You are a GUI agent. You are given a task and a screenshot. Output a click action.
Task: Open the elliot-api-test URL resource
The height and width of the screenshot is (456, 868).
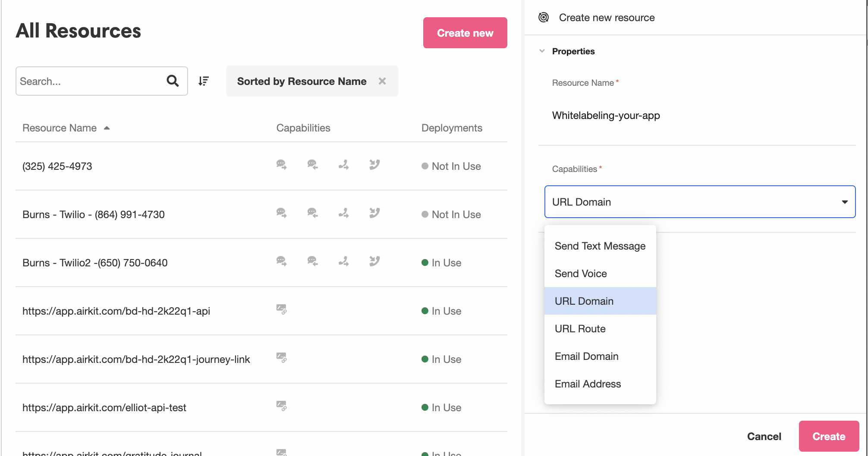click(x=261, y=407)
